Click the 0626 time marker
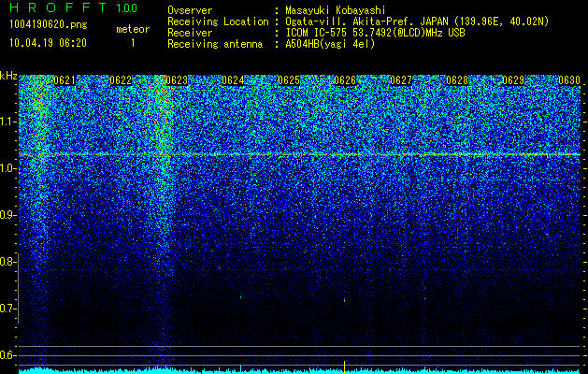Image resolution: width=588 pixels, height=374 pixels. tap(345, 80)
